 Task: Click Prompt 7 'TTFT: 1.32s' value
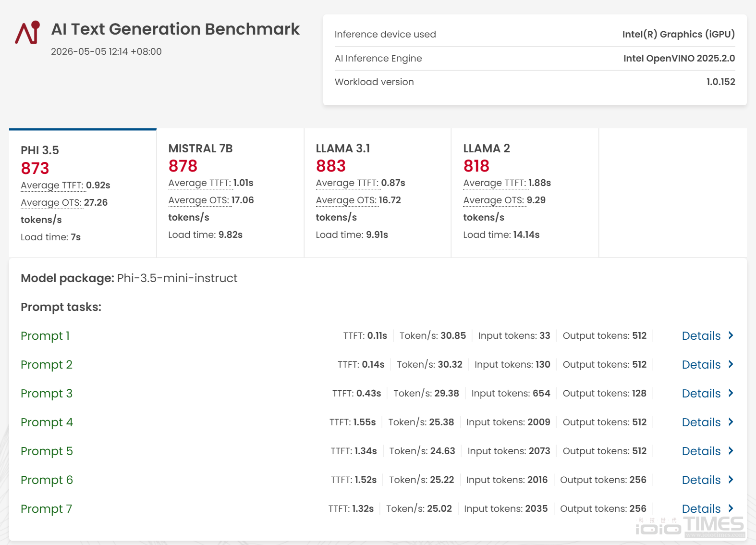(351, 508)
